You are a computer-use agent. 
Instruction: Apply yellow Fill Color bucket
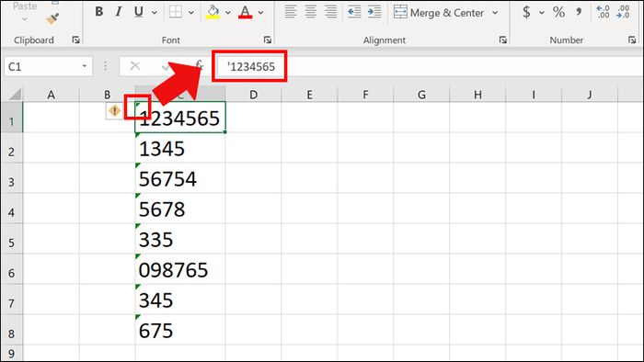[213, 12]
